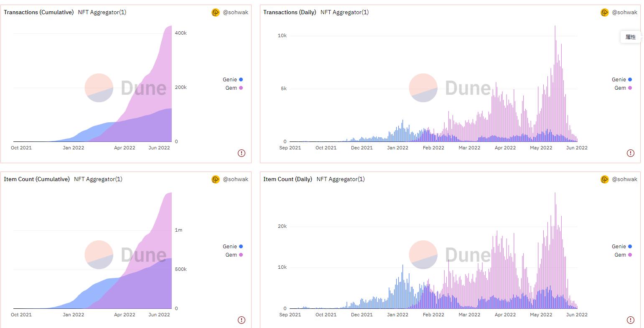The width and height of the screenshot is (644, 328).
Task: Open the Item Count (Daily) chart title
Action: click(288, 179)
